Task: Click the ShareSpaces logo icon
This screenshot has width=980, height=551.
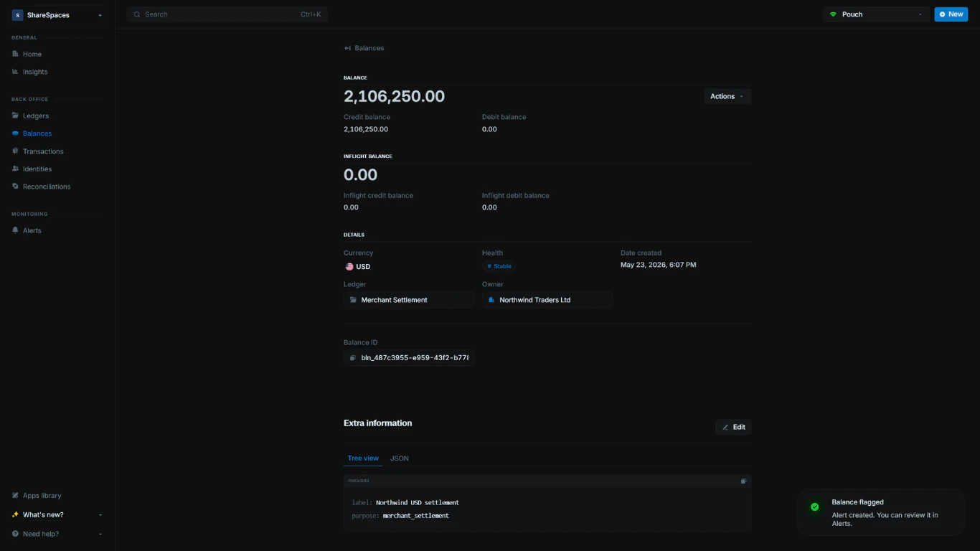Action: pyautogui.click(x=17, y=15)
